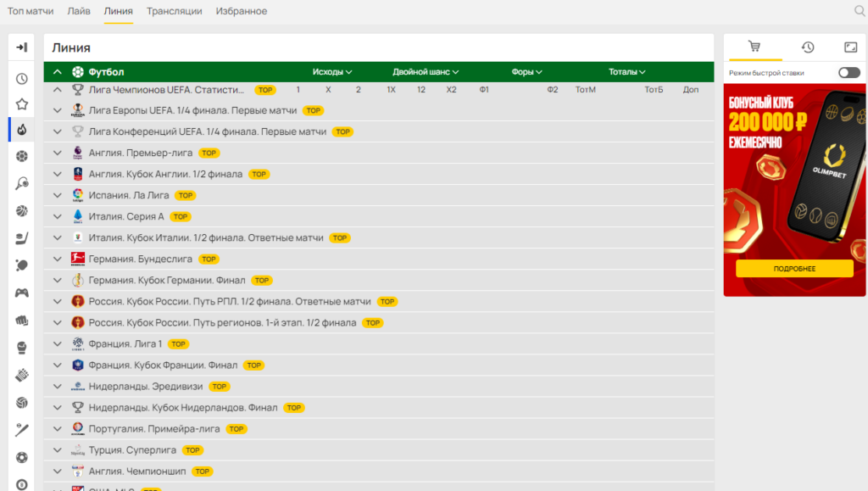Click the Бонусный клуб promo banner
868x491 pixels.
tap(794, 190)
